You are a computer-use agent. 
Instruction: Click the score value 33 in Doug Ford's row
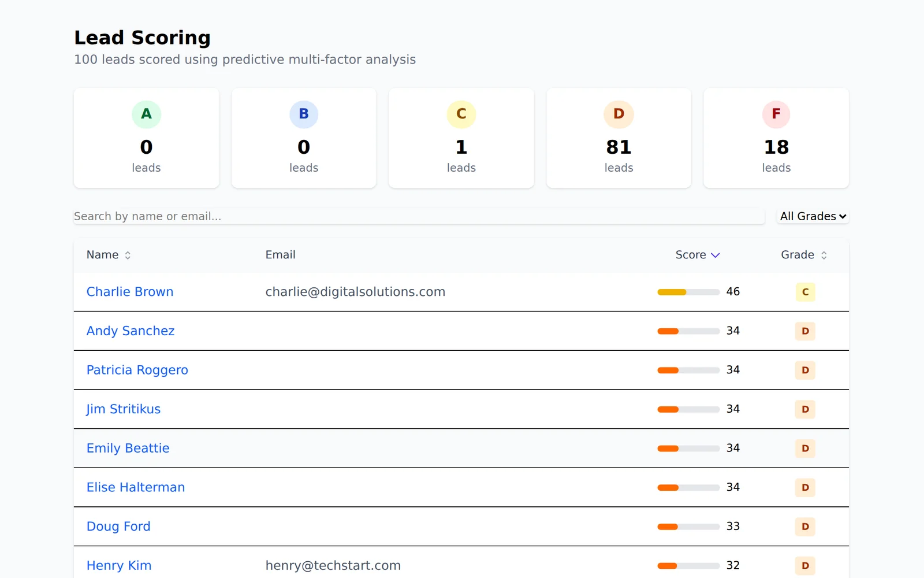(x=733, y=527)
